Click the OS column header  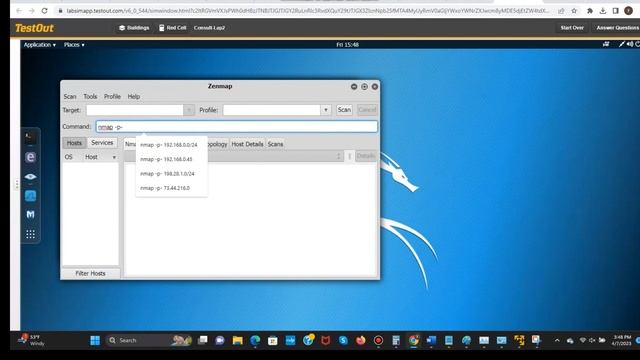[69, 157]
